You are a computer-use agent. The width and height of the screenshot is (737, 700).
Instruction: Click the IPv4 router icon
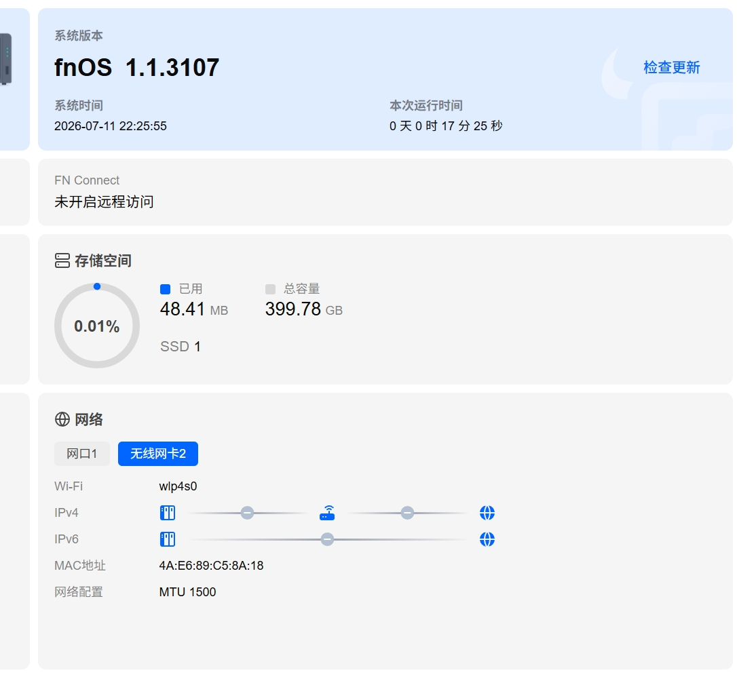327,513
